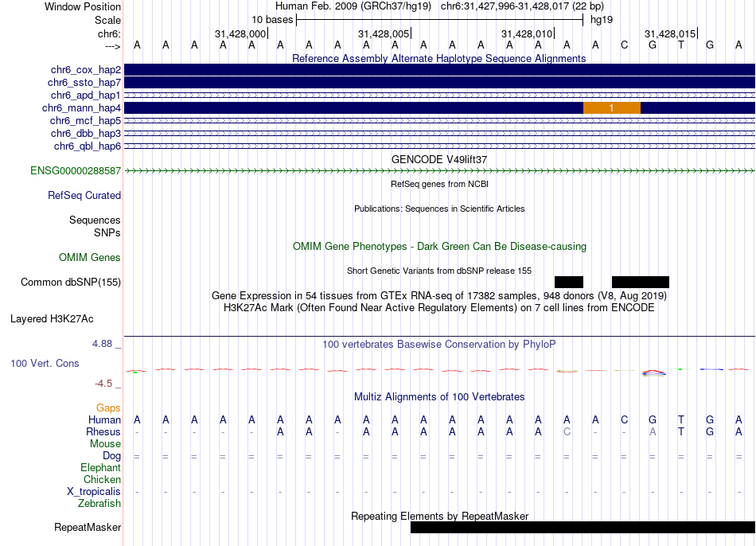Click the Zebrafish species row label
This screenshot has width=756, height=546.
(99, 503)
